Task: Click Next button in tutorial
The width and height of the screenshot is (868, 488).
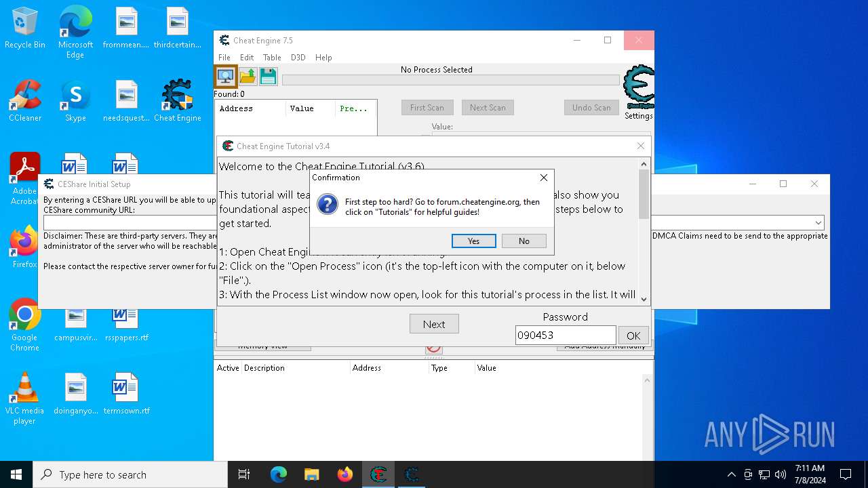Action: (434, 324)
